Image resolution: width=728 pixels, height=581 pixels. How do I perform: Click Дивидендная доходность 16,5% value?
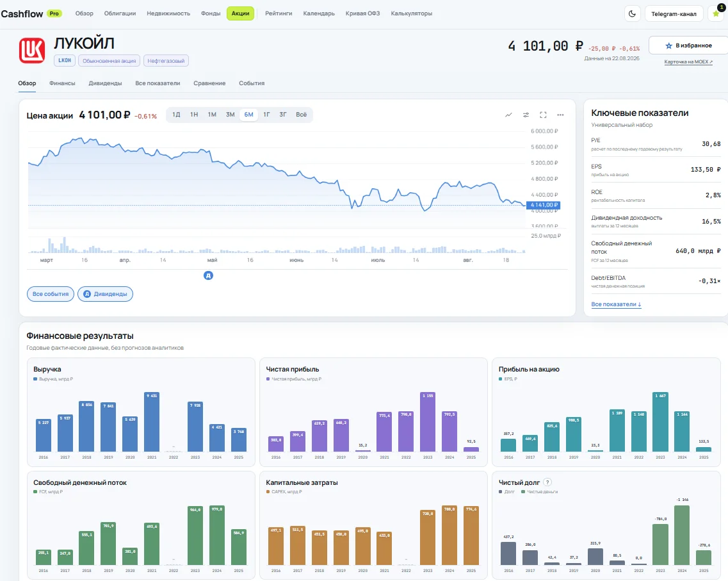(711, 222)
